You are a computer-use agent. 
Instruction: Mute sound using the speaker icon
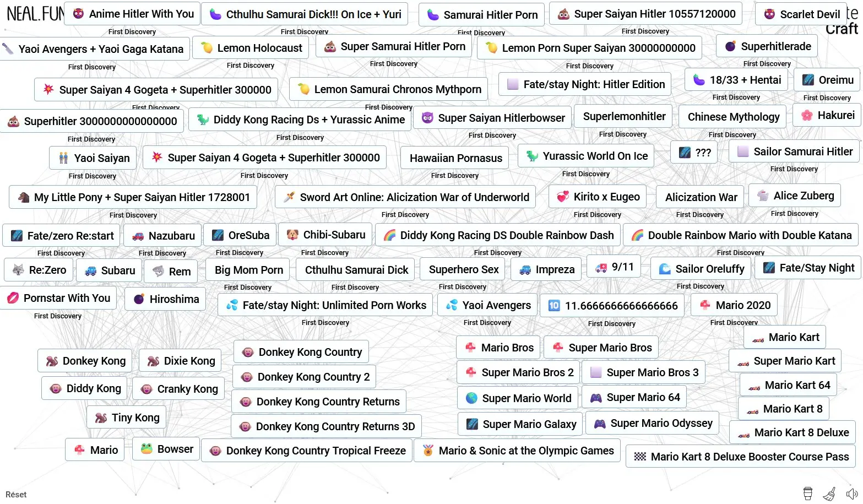852,494
